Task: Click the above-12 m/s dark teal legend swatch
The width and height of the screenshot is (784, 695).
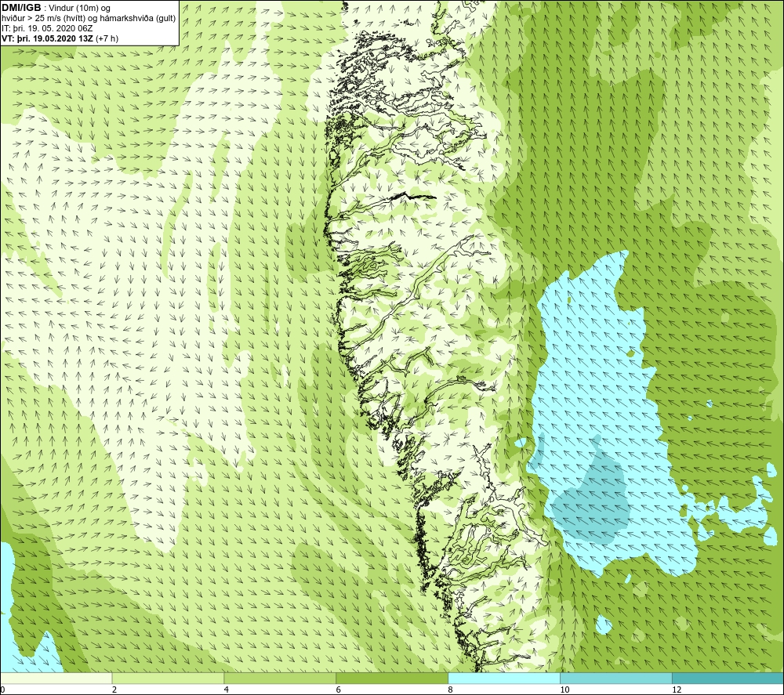Action: point(728,678)
